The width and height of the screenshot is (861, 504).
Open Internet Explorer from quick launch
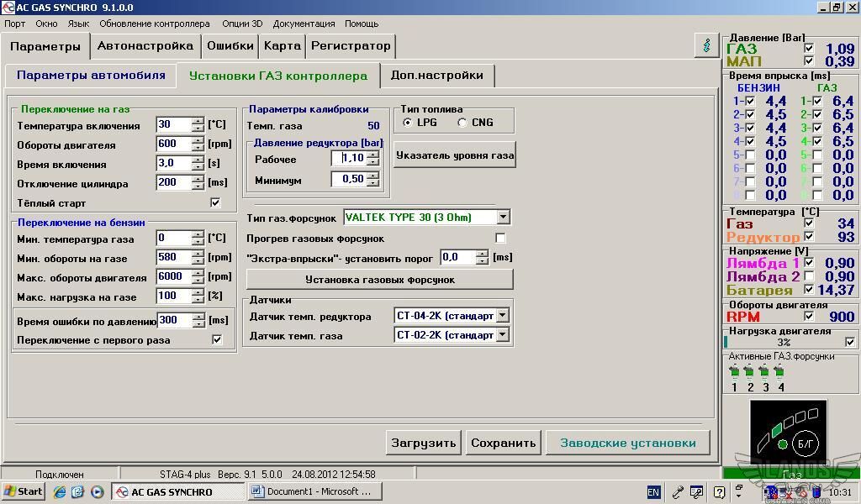[60, 491]
